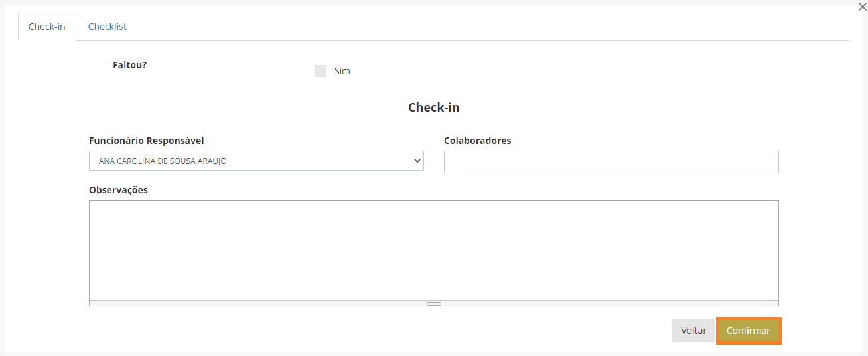The width and height of the screenshot is (868, 356).
Task: Tick the Sim checkbox for Faltou
Action: pyautogui.click(x=321, y=71)
